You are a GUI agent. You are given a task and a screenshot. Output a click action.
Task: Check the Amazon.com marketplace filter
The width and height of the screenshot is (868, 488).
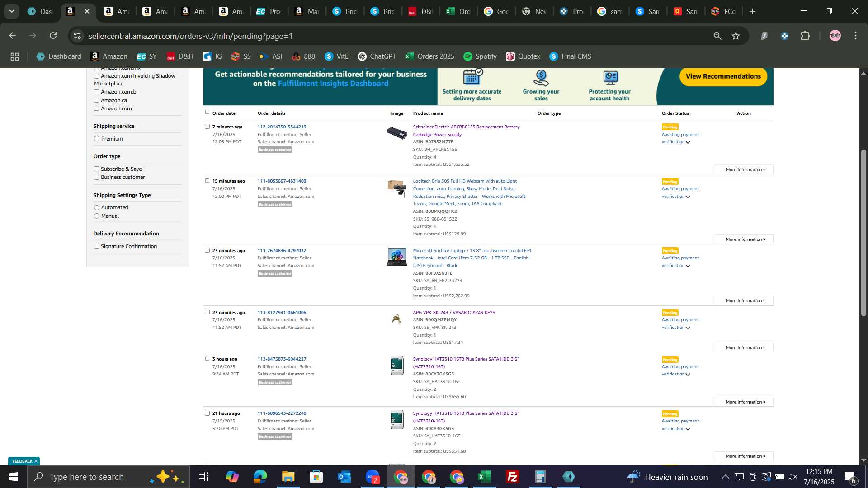click(x=96, y=108)
